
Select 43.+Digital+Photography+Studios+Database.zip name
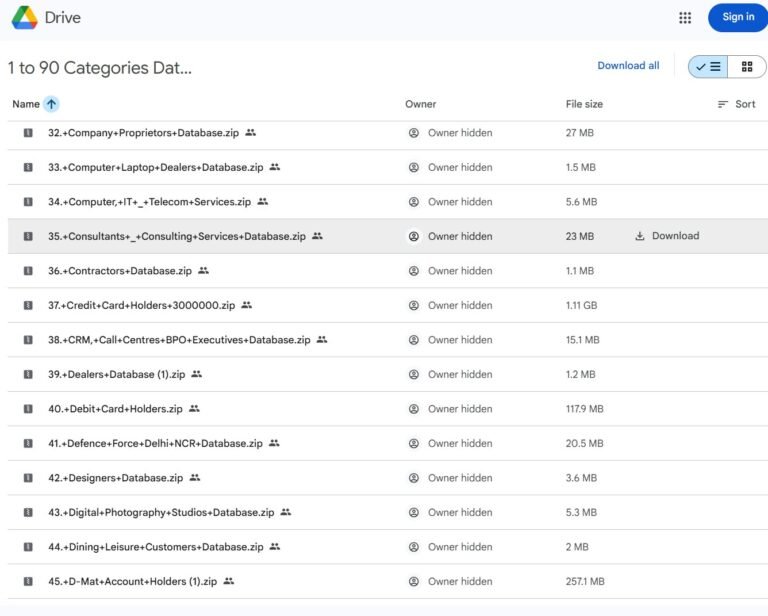(161, 513)
